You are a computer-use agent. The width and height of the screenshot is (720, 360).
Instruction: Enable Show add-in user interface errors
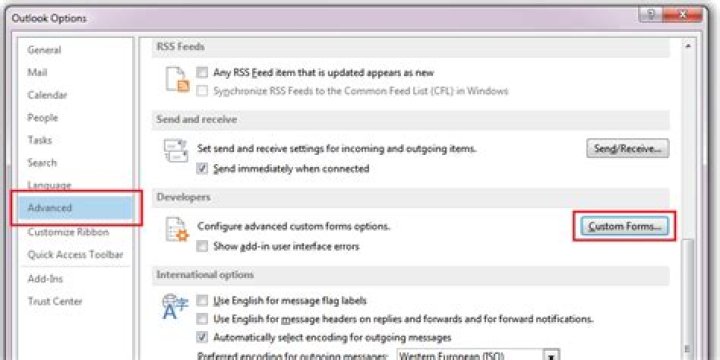[x=202, y=247]
